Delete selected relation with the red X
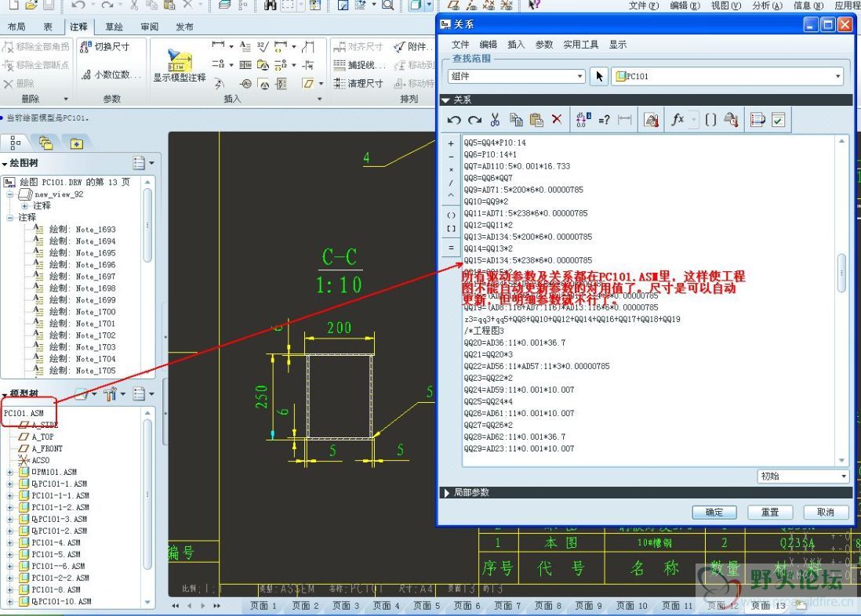Viewport: 861px width, 616px height. click(557, 119)
